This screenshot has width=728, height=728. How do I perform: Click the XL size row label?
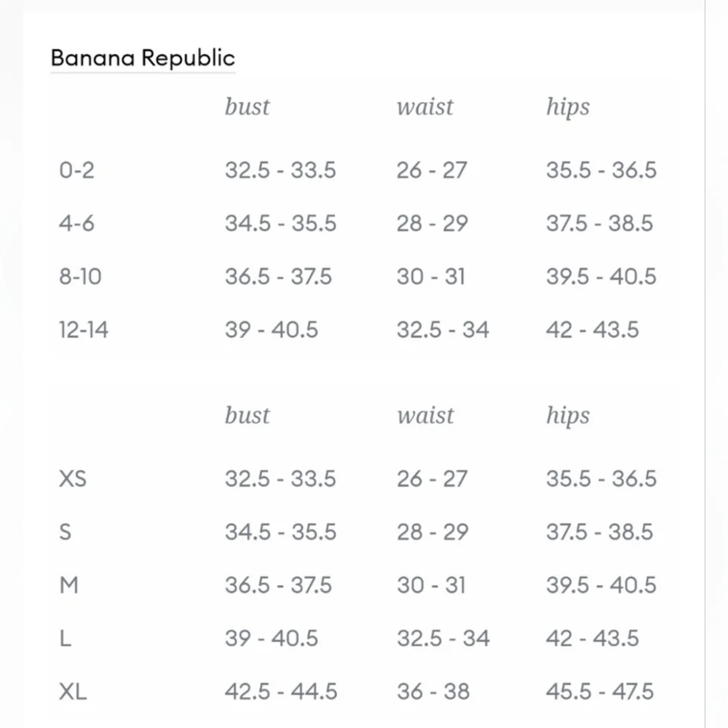73,692
